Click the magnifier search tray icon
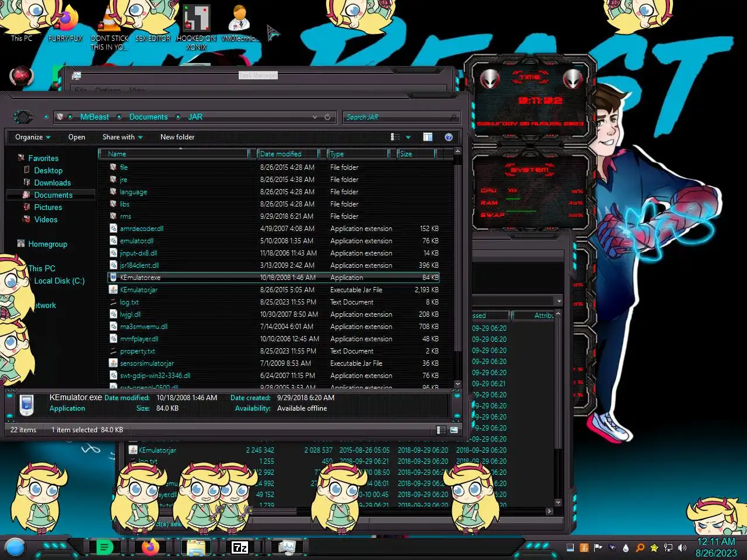This screenshot has height=560, width=747. 640,548
